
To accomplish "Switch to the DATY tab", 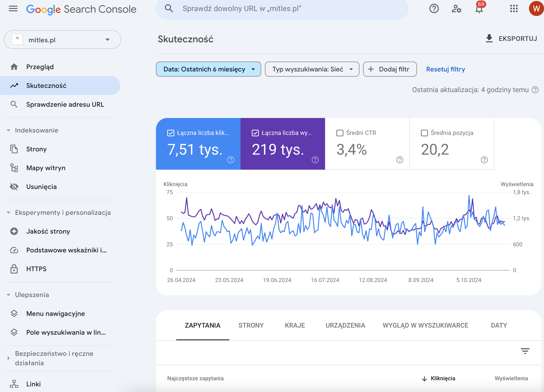I will coord(499,325).
